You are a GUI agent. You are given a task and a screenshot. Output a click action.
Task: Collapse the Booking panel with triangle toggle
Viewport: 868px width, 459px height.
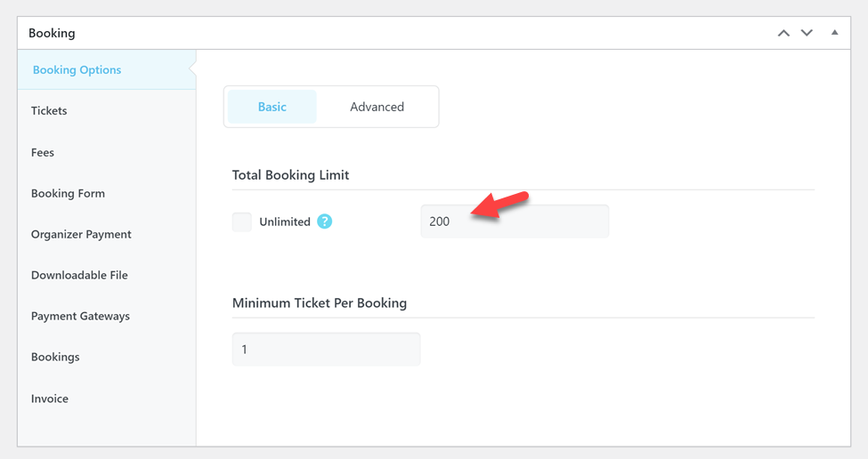pyautogui.click(x=835, y=33)
